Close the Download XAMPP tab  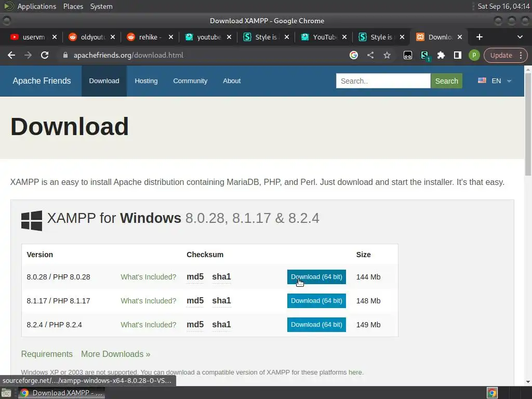pos(460,37)
